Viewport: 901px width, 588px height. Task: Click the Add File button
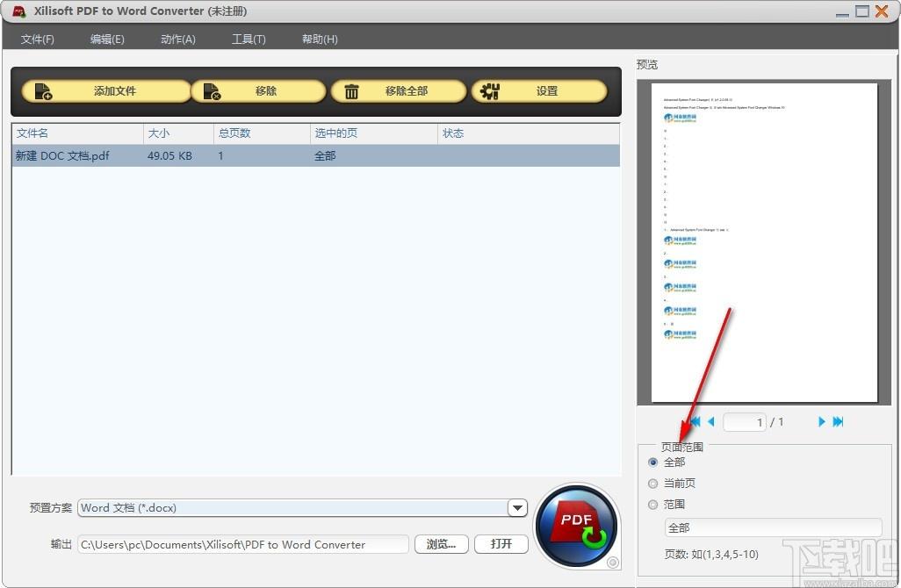click(x=106, y=91)
